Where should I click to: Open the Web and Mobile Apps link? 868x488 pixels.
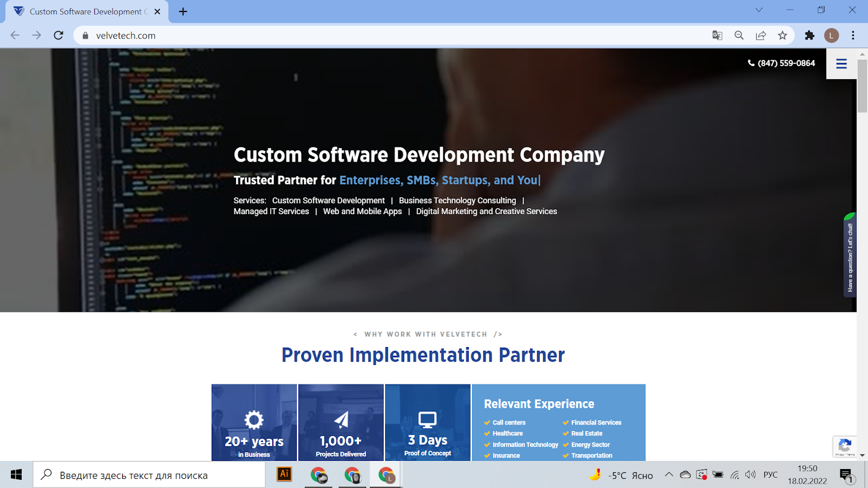click(362, 211)
